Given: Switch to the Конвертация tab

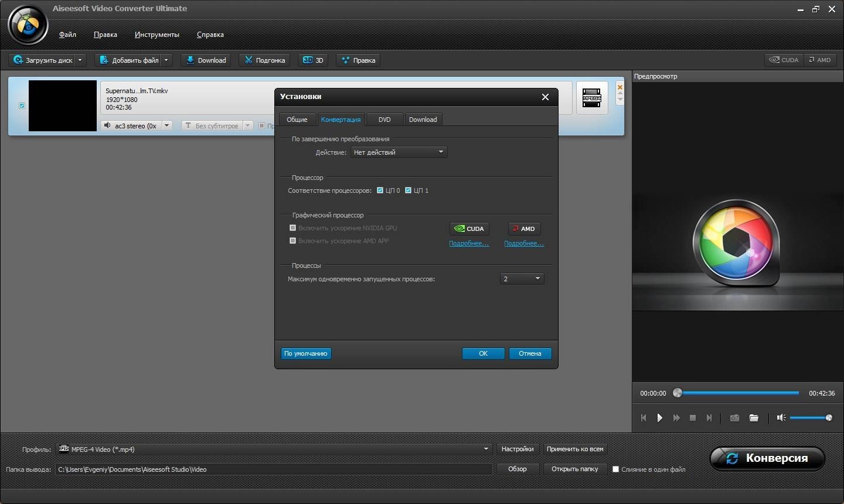Looking at the screenshot, I should pyautogui.click(x=341, y=119).
